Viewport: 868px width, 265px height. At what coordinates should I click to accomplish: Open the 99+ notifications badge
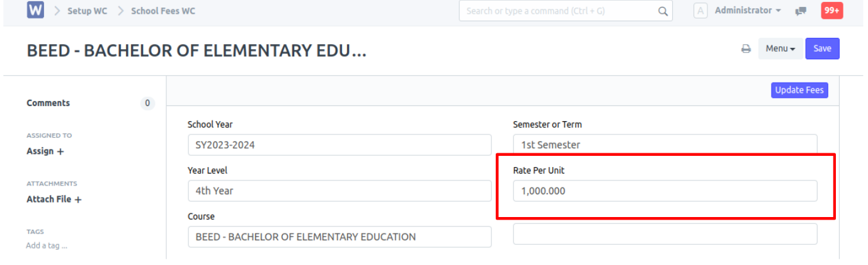tap(832, 11)
